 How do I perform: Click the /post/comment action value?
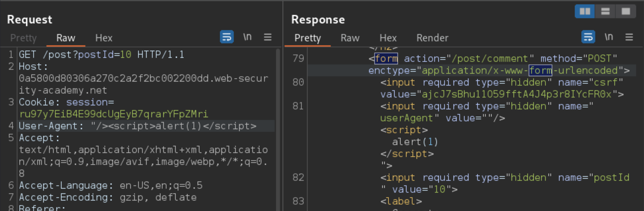click(490, 59)
